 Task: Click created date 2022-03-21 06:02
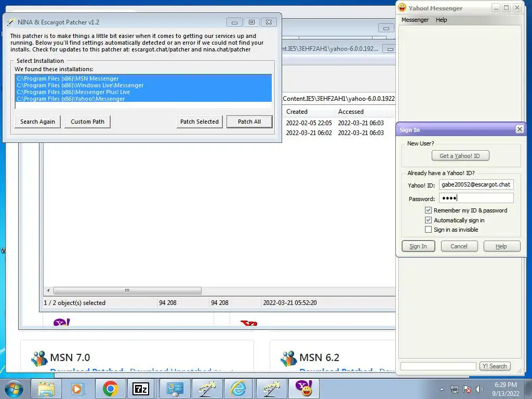click(x=309, y=133)
